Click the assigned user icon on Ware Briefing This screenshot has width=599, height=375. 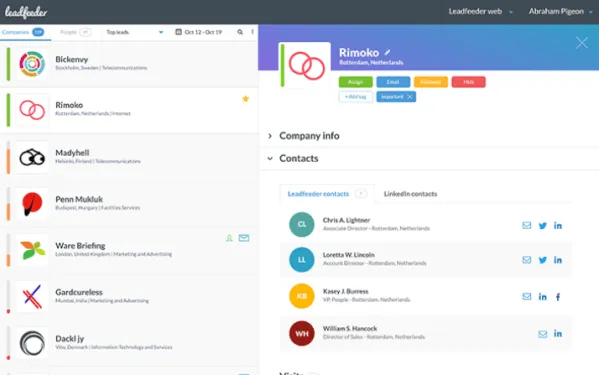pyautogui.click(x=229, y=238)
